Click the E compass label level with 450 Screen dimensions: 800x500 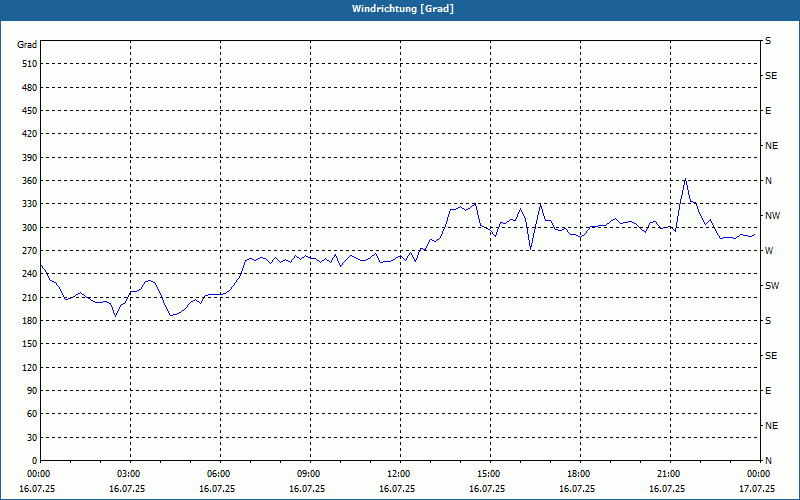coord(768,111)
